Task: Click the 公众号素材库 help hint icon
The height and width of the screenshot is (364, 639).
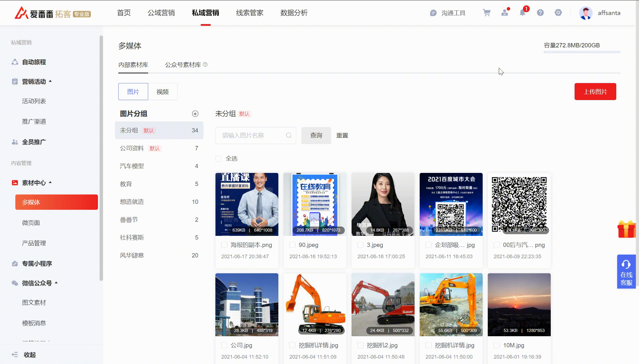Action: (x=205, y=65)
